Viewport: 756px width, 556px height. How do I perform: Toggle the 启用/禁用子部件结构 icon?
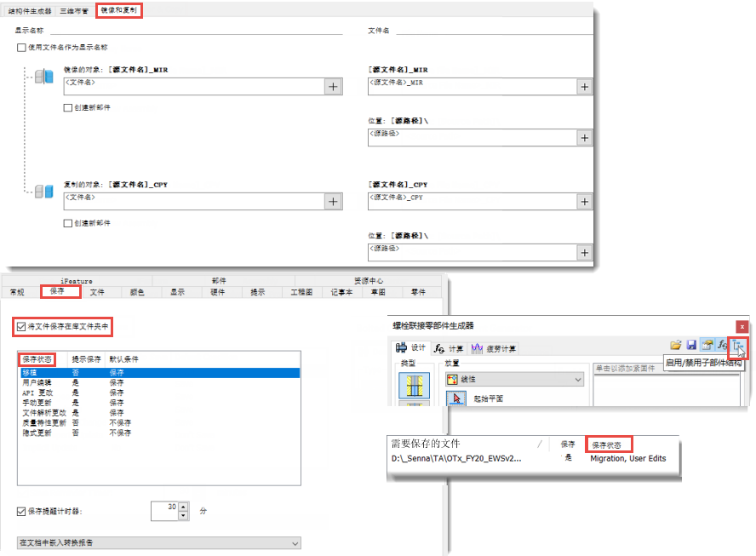(x=738, y=346)
